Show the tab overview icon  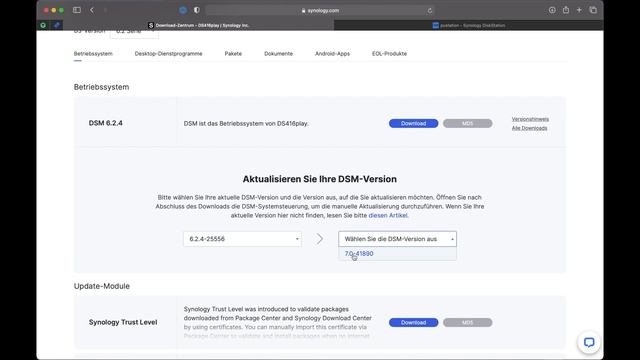click(x=593, y=10)
